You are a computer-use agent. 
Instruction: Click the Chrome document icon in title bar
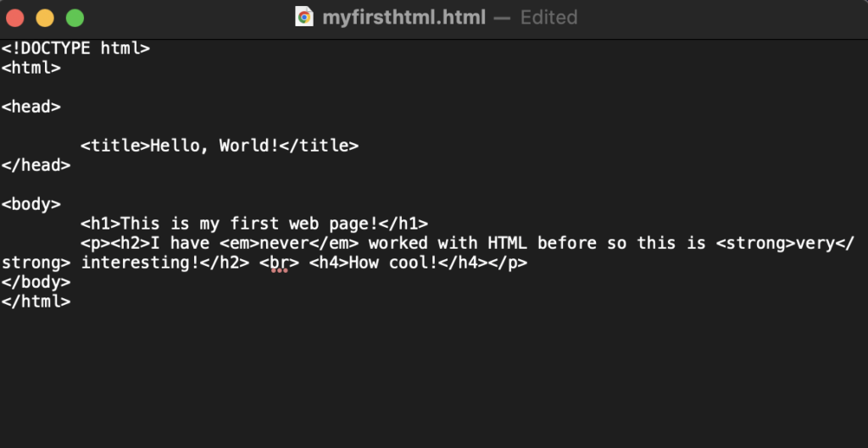click(304, 17)
